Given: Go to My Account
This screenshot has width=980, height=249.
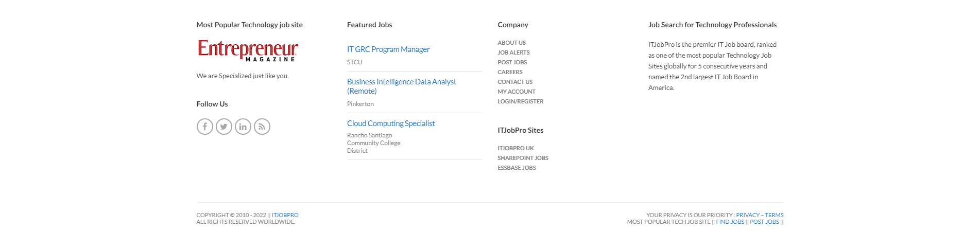Looking at the screenshot, I should (516, 92).
